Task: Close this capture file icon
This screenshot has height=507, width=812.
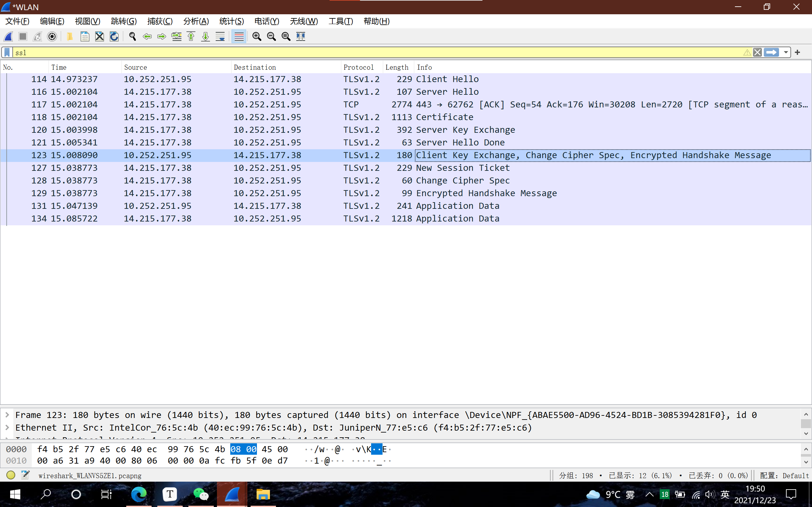Action: pyautogui.click(x=100, y=36)
